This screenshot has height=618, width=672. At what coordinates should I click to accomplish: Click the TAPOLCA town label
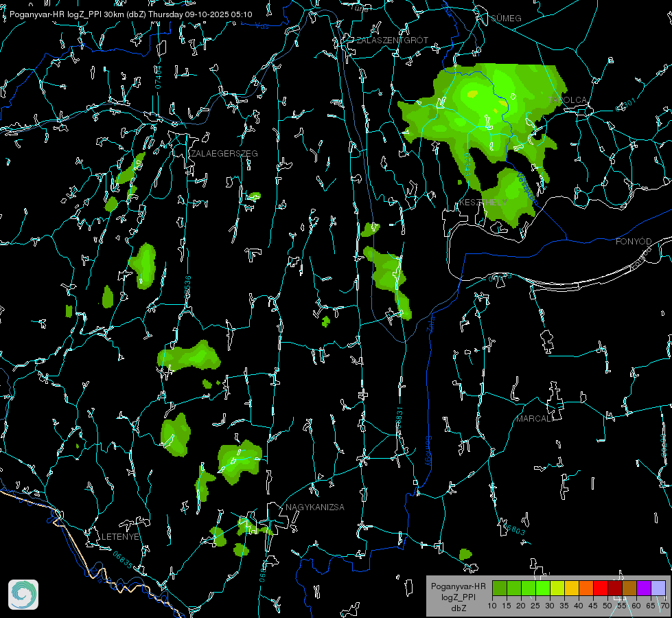pos(568,100)
